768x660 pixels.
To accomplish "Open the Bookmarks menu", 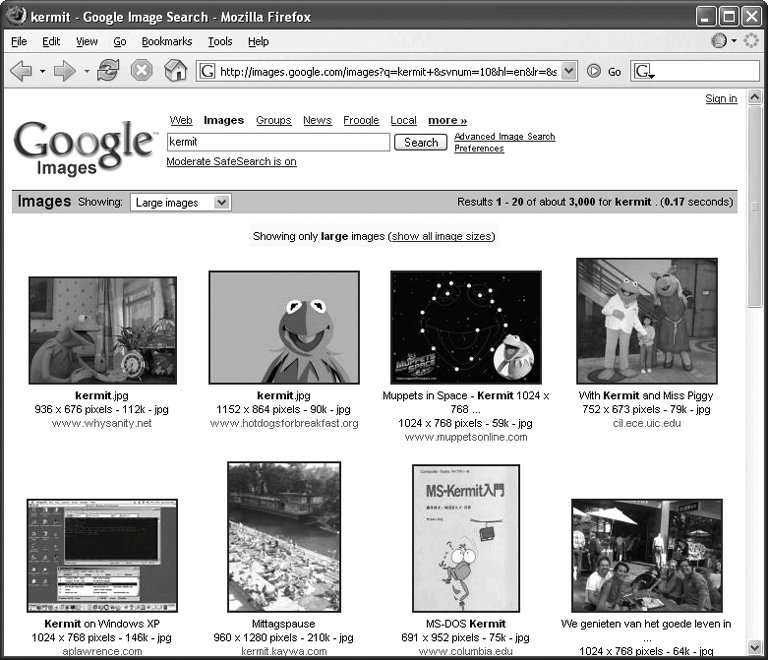I will click(x=166, y=41).
